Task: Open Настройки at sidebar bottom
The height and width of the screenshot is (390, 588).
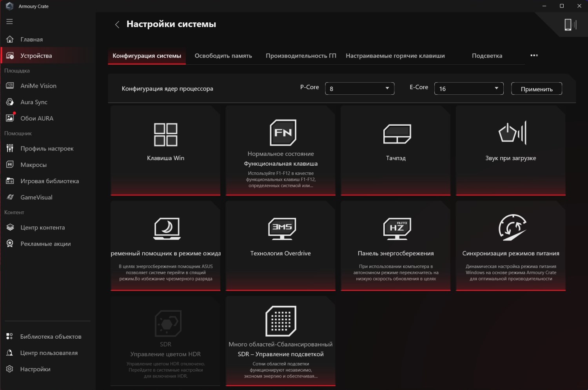Action: coord(35,369)
